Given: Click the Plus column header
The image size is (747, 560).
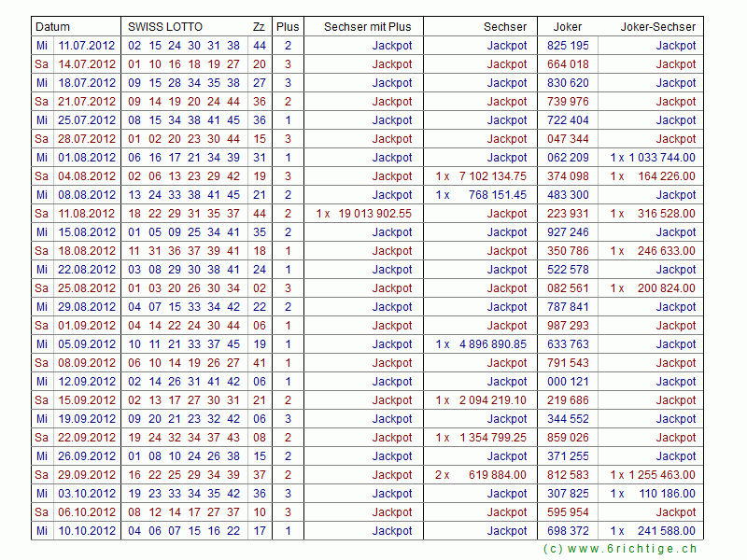Looking at the screenshot, I should 288,27.
